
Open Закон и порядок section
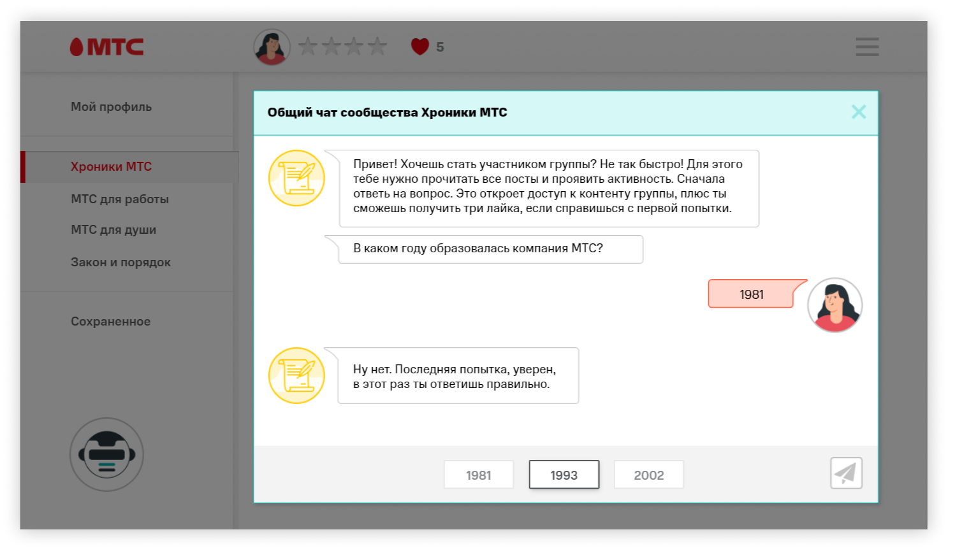pyautogui.click(x=120, y=262)
